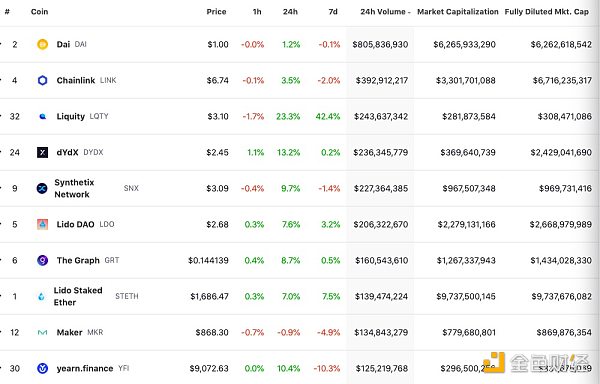Click the Synthetix Network logo
The width and height of the screenshot is (600, 384).
[42, 188]
